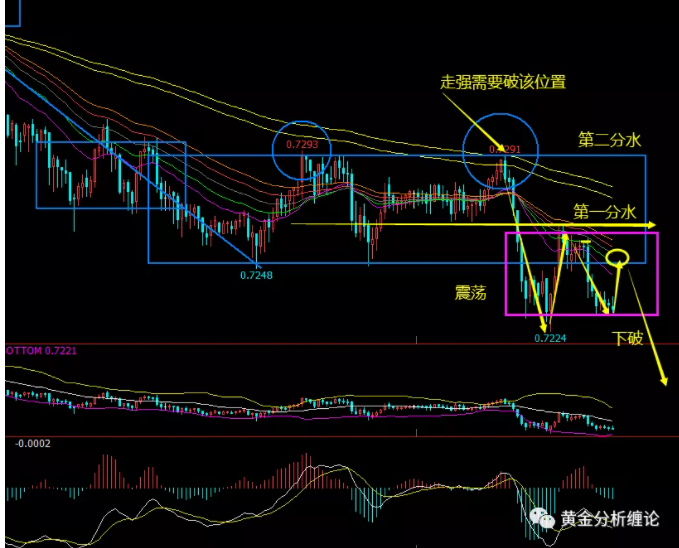Open the 黄金分析缠论 watermark text

pos(609,519)
